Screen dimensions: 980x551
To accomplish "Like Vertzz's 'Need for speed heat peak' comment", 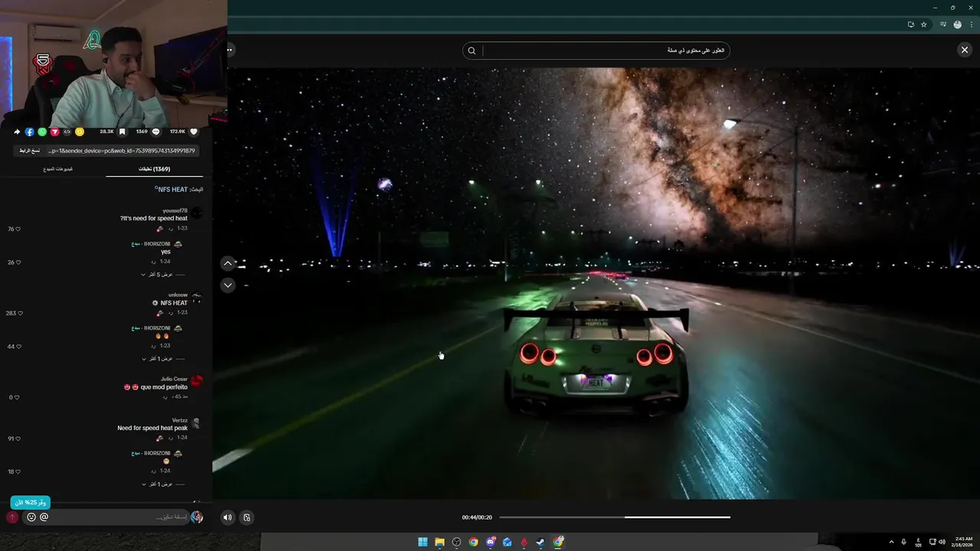I will point(18,439).
